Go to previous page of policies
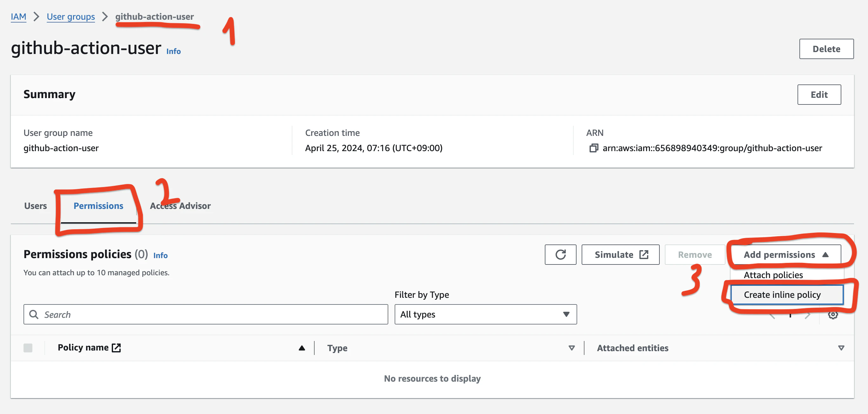 pyautogui.click(x=772, y=315)
